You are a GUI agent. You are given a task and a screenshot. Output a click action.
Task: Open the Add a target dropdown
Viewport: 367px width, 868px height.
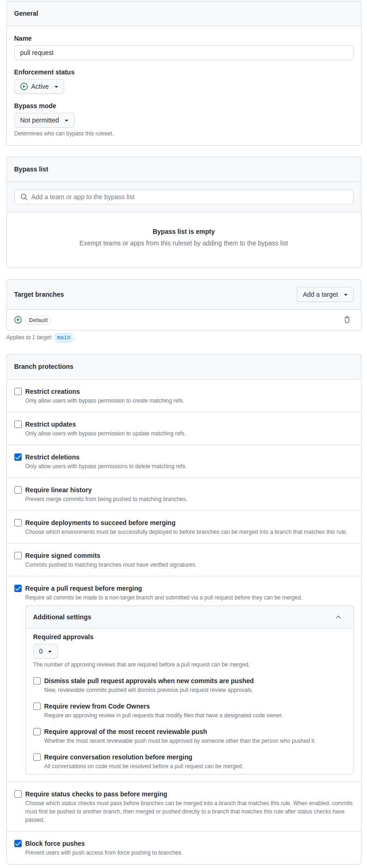pyautogui.click(x=325, y=294)
